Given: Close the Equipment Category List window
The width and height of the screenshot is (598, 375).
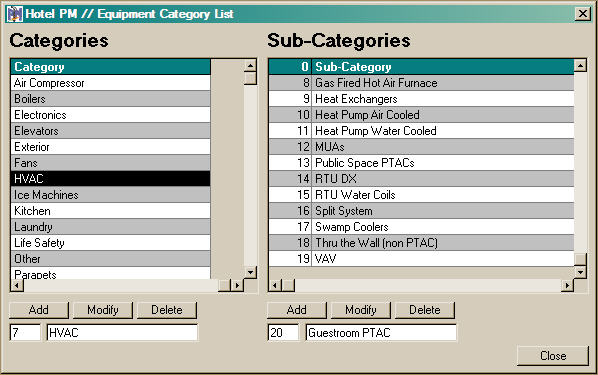Looking at the screenshot, I should pyautogui.click(x=582, y=14).
